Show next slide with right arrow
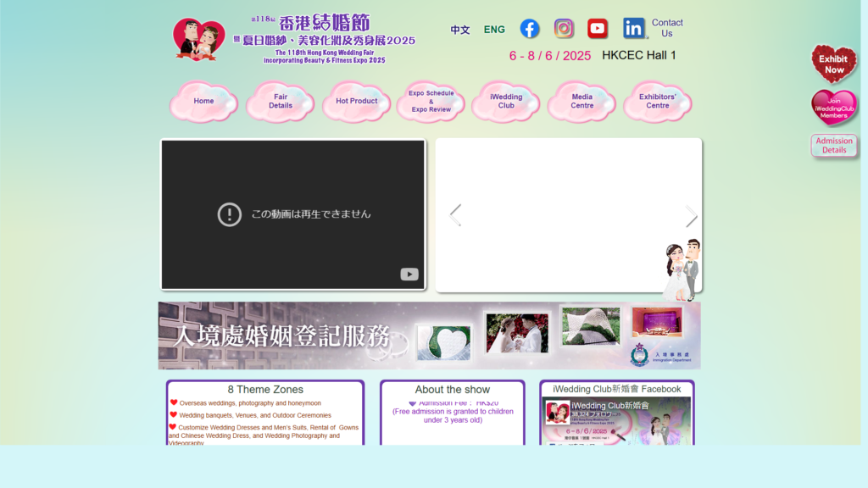 (691, 216)
